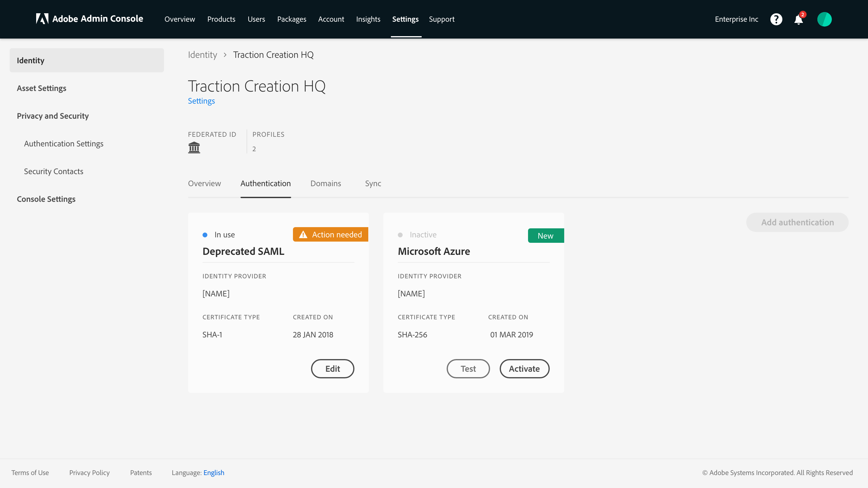Test the Microsoft Azure authentication

(468, 368)
